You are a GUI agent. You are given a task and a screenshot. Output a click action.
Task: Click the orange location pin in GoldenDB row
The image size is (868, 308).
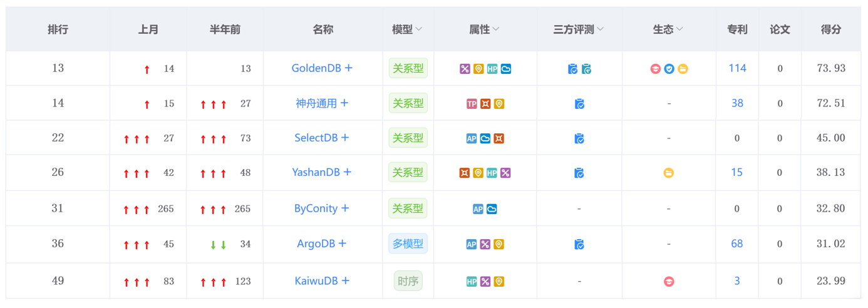(x=478, y=69)
